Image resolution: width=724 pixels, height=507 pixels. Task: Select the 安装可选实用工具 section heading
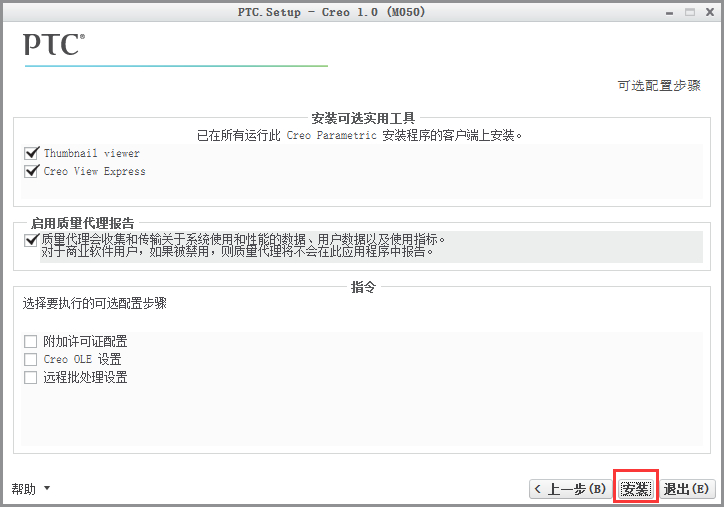coord(362,118)
